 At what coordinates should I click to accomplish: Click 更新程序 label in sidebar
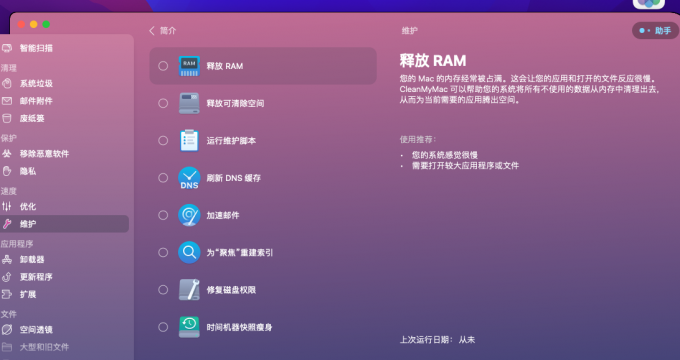(x=36, y=277)
